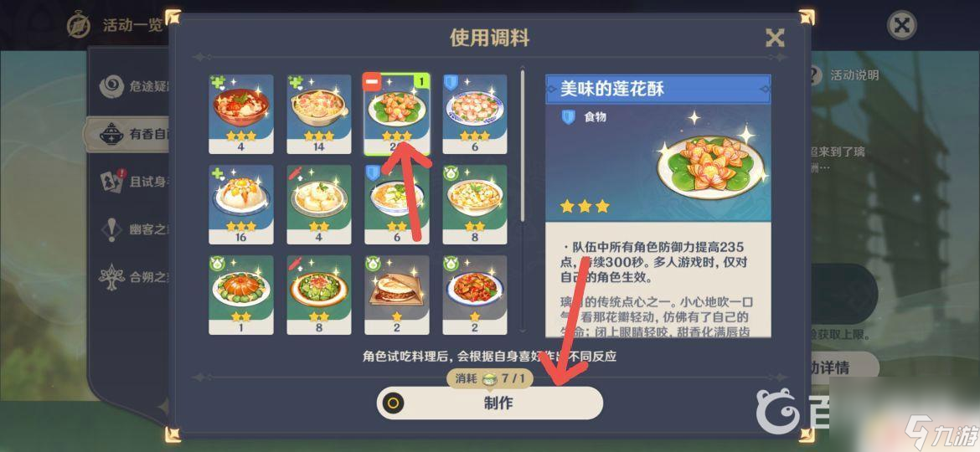Pick the one-star stir-fry dish with count 2
The height and width of the screenshot is (452, 980).
pyautogui.click(x=474, y=295)
